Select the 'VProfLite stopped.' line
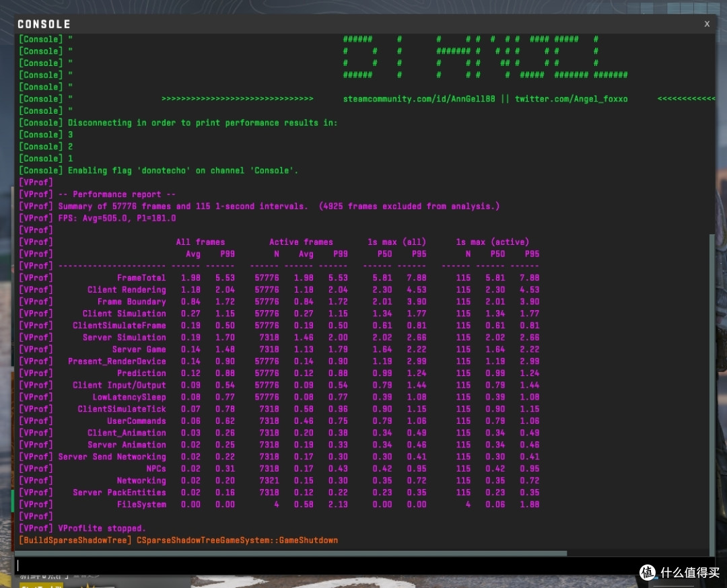Image resolution: width=727 pixels, height=588 pixels. click(102, 528)
